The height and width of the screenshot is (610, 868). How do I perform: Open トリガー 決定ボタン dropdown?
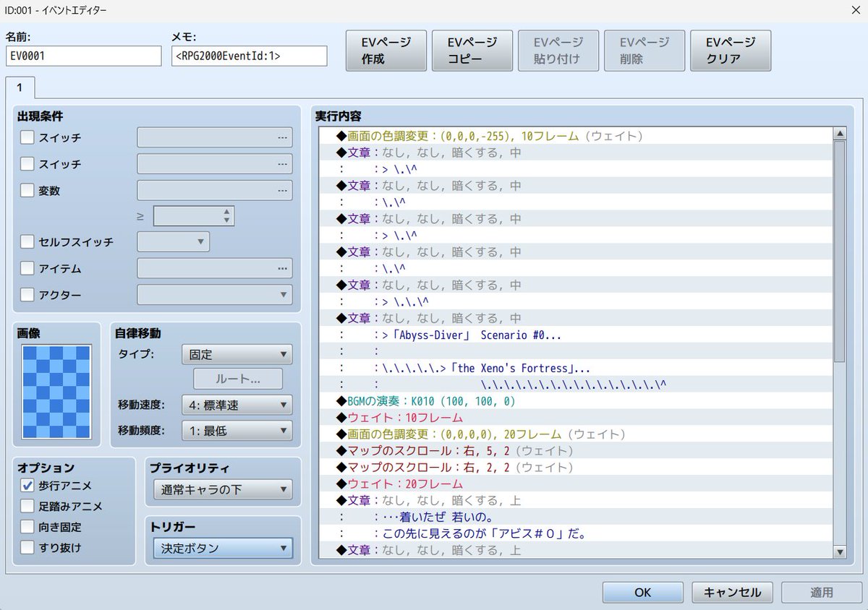click(223, 548)
